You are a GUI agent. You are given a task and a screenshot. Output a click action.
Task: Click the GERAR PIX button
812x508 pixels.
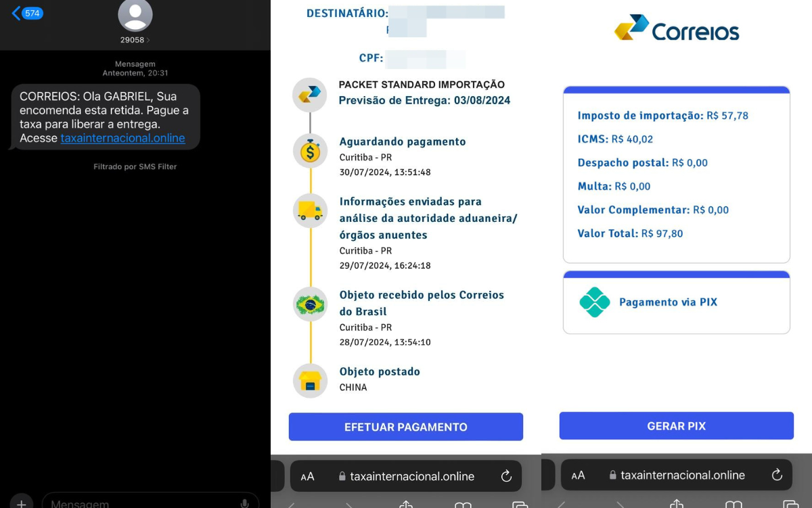pyautogui.click(x=677, y=426)
